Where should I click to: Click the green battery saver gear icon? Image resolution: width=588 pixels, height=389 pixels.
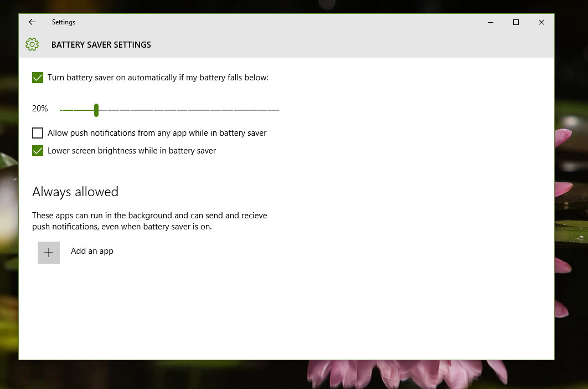pyautogui.click(x=32, y=44)
